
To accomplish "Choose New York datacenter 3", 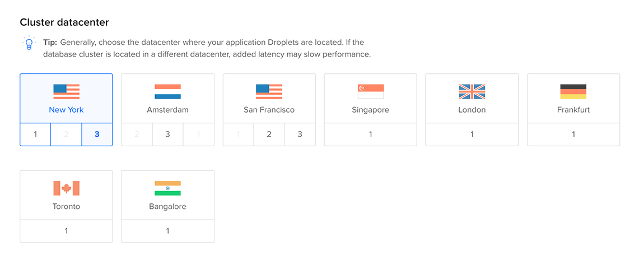I will [97, 134].
